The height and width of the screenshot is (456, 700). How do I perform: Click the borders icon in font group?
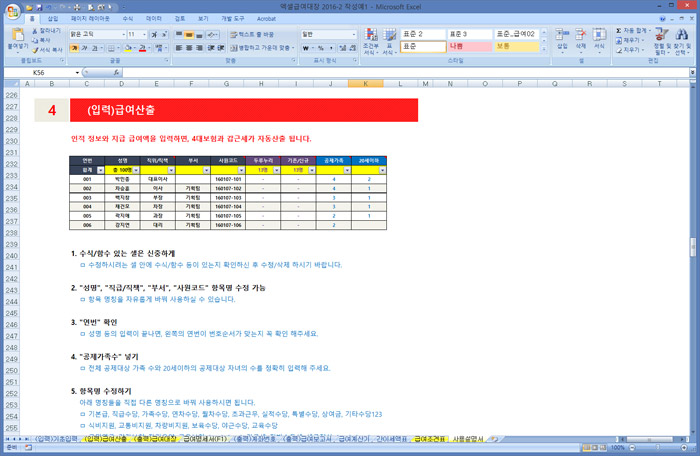pos(111,48)
